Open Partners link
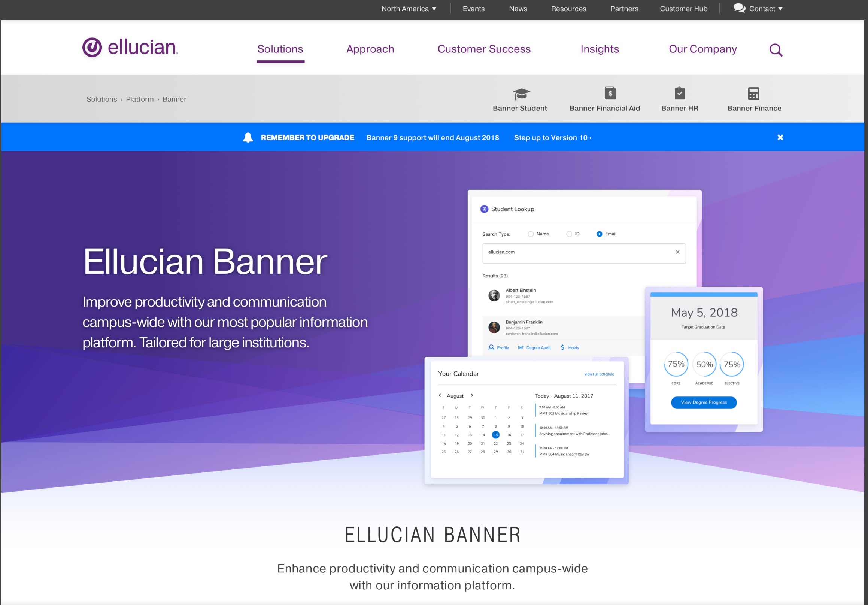The image size is (868, 605). tap(624, 9)
